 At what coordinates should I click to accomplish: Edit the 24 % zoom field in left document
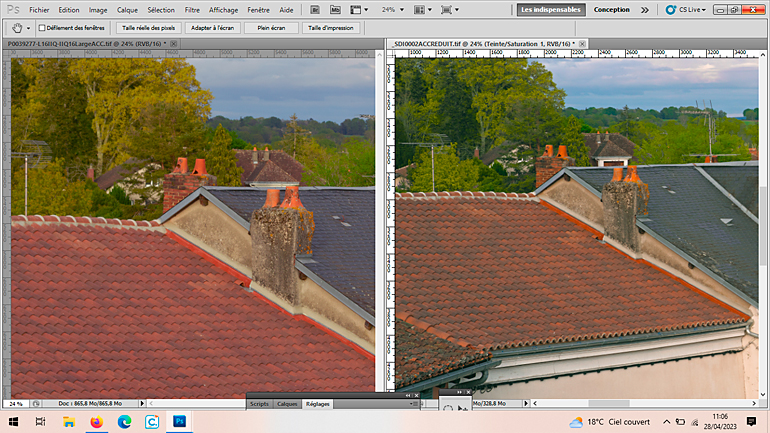(x=16, y=404)
